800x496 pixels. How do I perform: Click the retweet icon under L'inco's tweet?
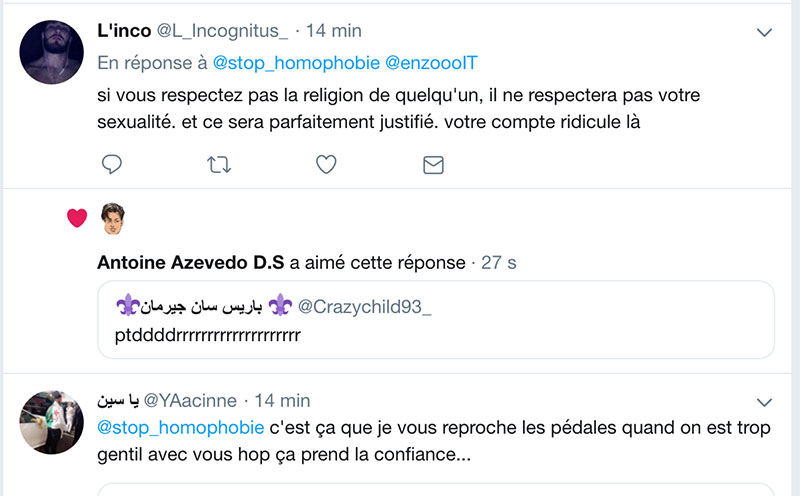click(218, 164)
